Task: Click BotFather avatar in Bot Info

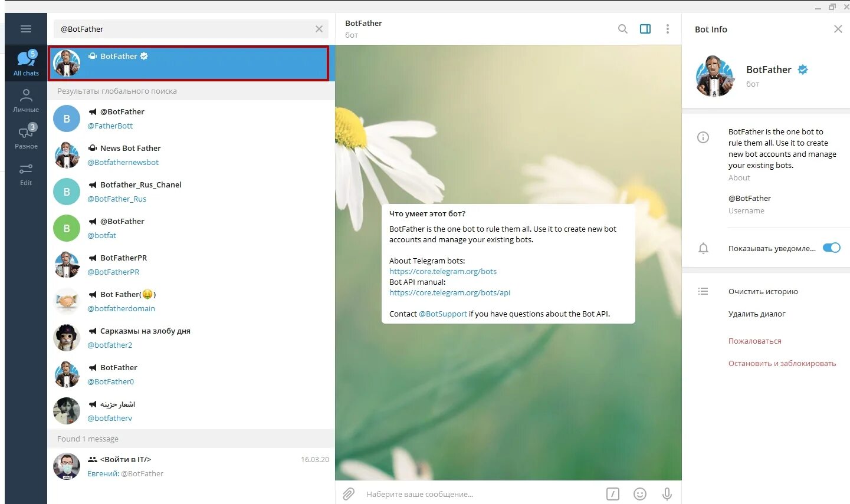Action: tap(715, 76)
